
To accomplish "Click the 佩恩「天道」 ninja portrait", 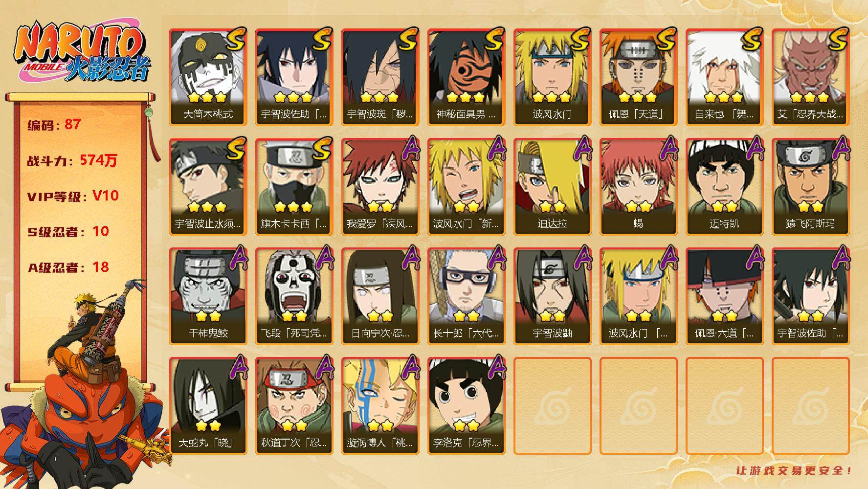I will click(x=638, y=77).
